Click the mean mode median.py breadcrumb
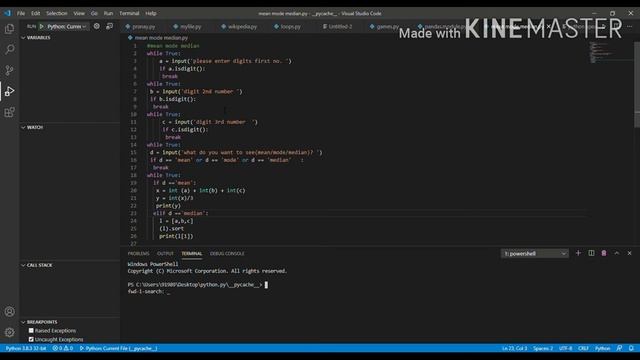This screenshot has height=360, width=640. click(x=161, y=38)
